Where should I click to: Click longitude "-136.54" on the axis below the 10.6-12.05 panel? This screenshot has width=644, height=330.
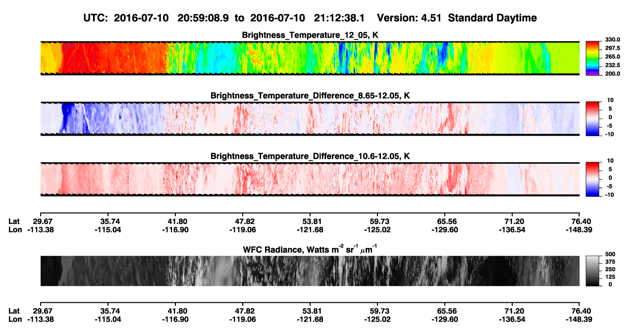(x=512, y=230)
